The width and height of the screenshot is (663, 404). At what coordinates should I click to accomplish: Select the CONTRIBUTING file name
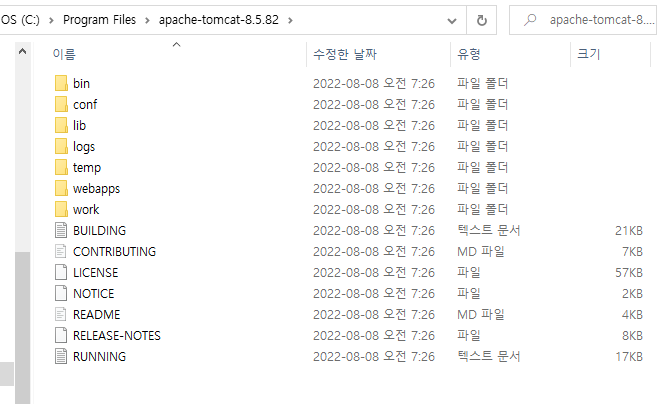tap(115, 251)
